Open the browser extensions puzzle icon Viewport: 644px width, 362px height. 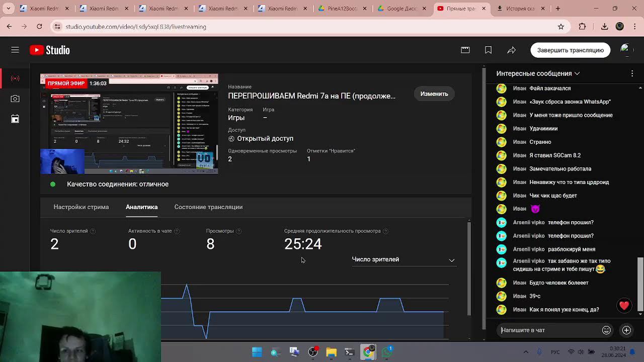pos(582,27)
